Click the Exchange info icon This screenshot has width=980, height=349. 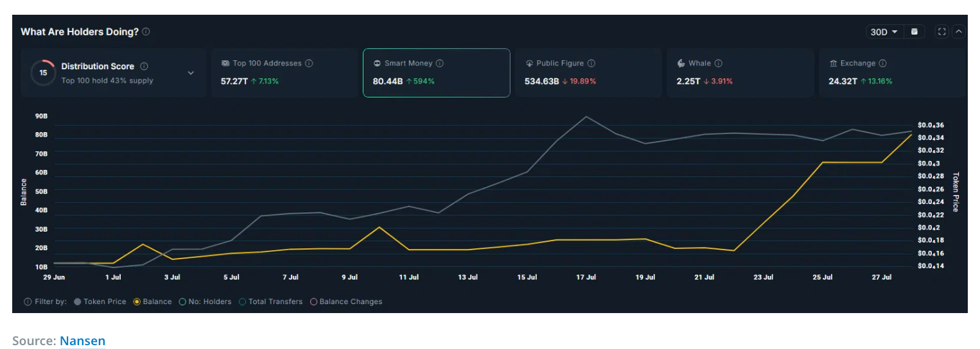[x=883, y=64]
